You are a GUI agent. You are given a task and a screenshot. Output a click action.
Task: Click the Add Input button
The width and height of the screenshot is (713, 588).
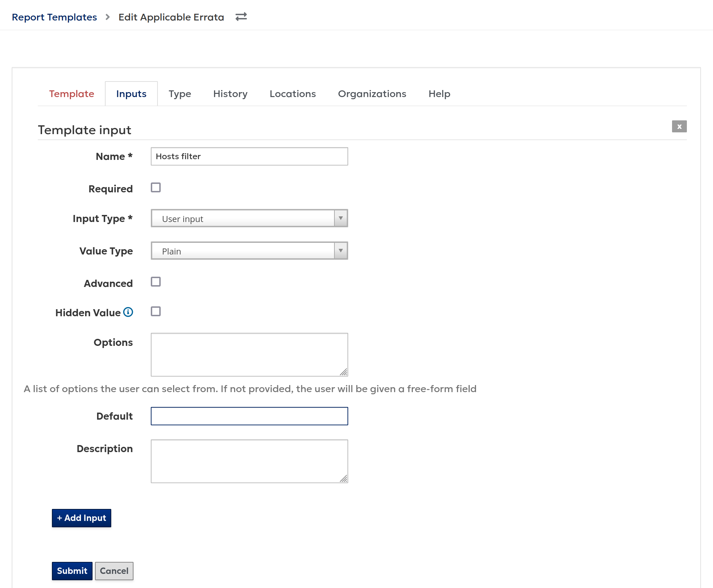(81, 518)
